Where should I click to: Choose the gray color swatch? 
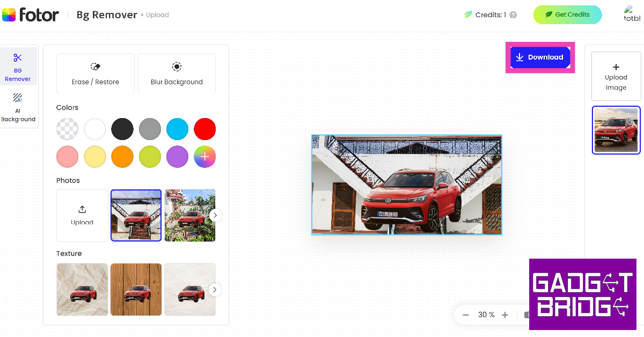coord(150,129)
